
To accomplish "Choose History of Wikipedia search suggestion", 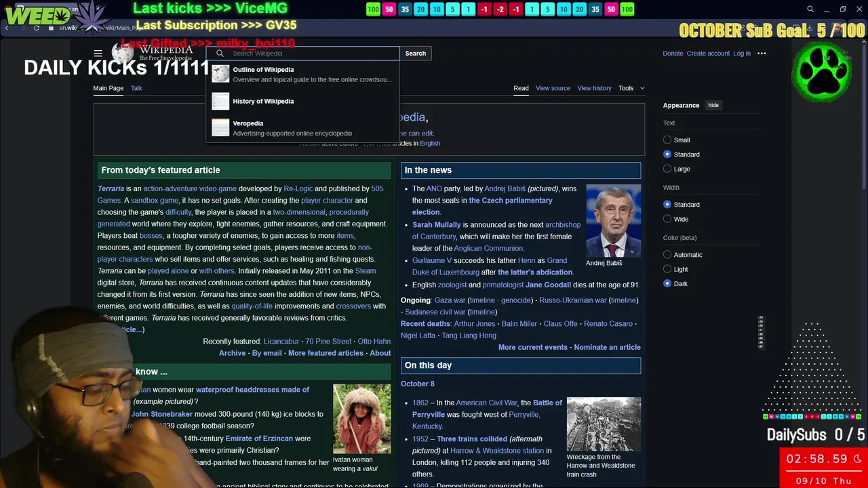I will click(x=303, y=101).
